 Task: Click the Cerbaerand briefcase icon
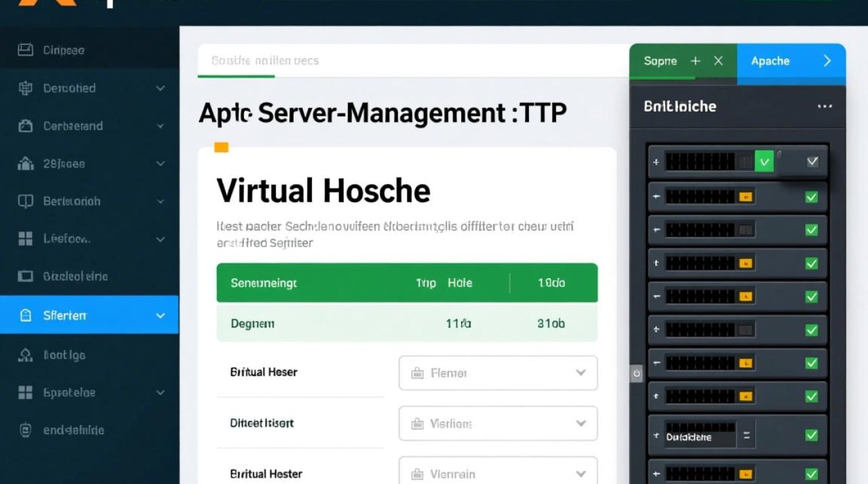point(25,126)
